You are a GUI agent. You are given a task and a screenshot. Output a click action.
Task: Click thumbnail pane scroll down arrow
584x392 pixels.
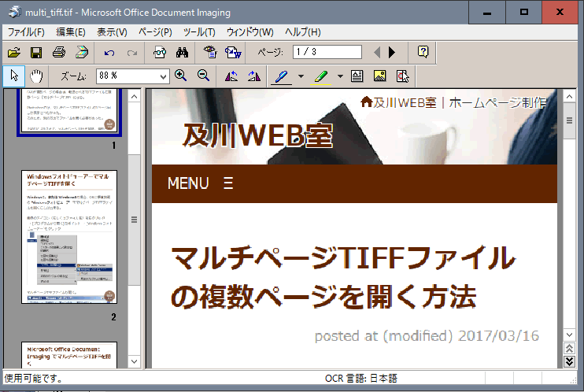click(x=135, y=361)
